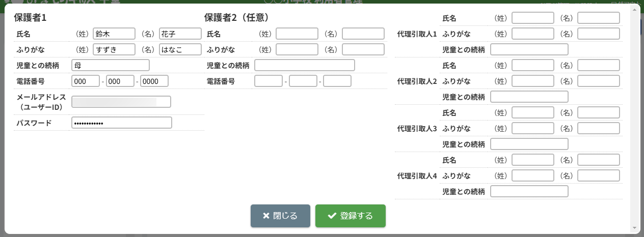Focus the パスワード input field
The width and height of the screenshot is (644, 237).
point(122,123)
